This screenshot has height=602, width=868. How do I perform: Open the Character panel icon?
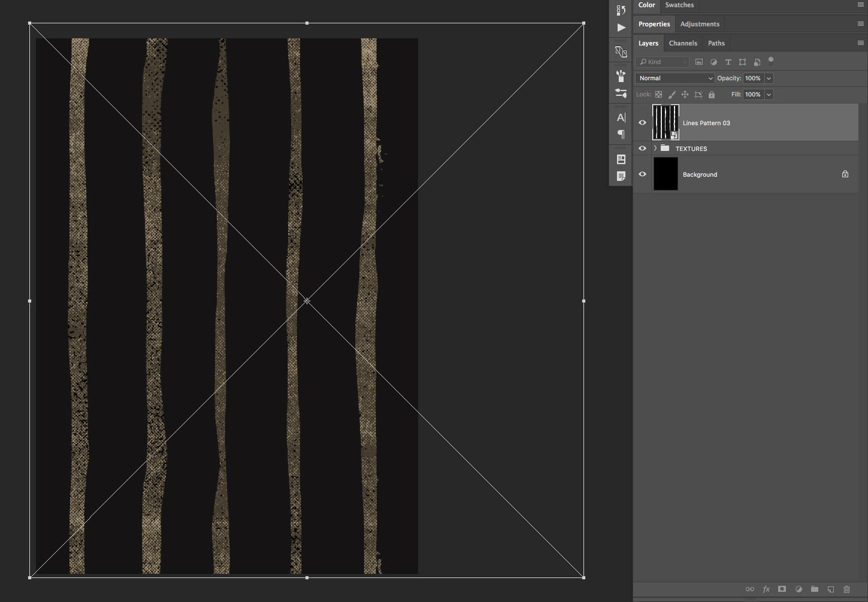click(621, 117)
